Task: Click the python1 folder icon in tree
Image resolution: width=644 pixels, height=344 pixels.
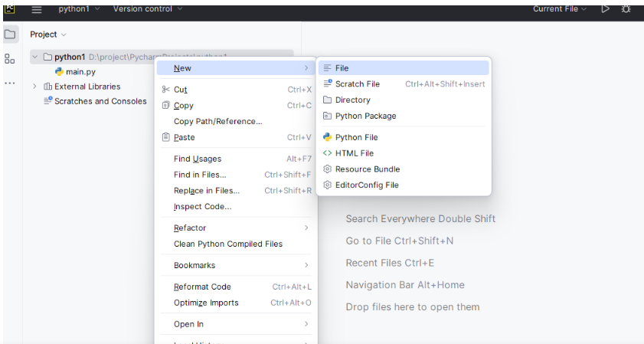Action: (47, 57)
